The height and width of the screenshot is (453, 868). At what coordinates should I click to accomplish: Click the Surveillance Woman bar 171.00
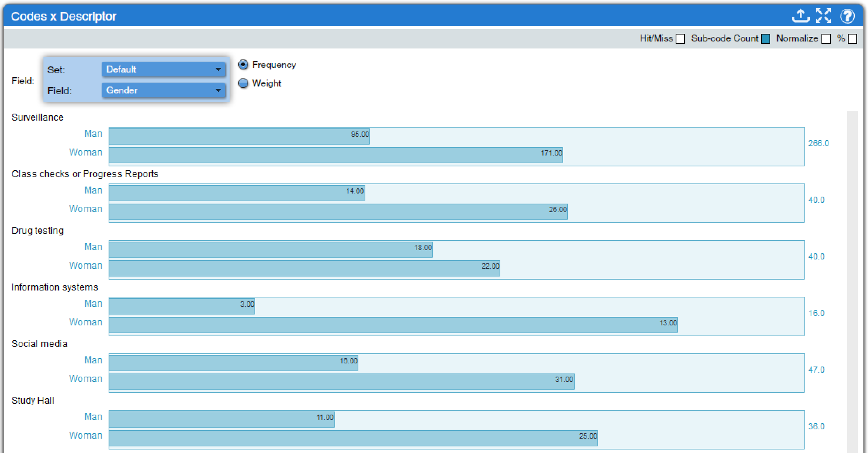pos(335,155)
